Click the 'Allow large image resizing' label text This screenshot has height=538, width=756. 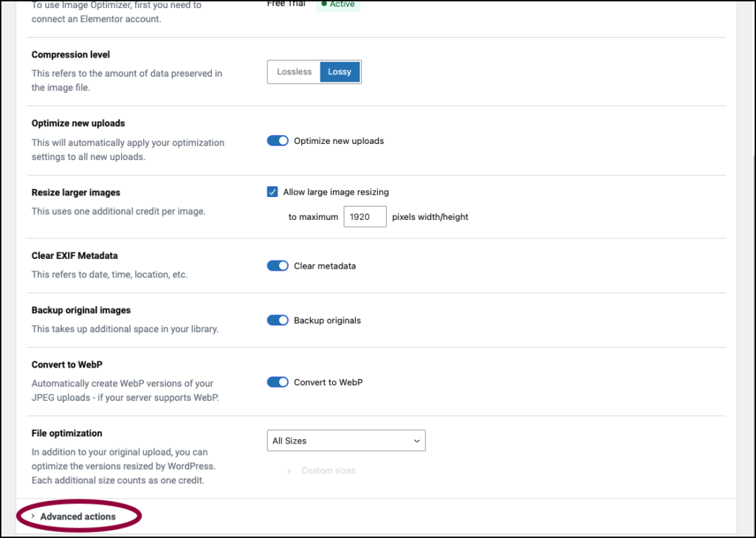336,192
